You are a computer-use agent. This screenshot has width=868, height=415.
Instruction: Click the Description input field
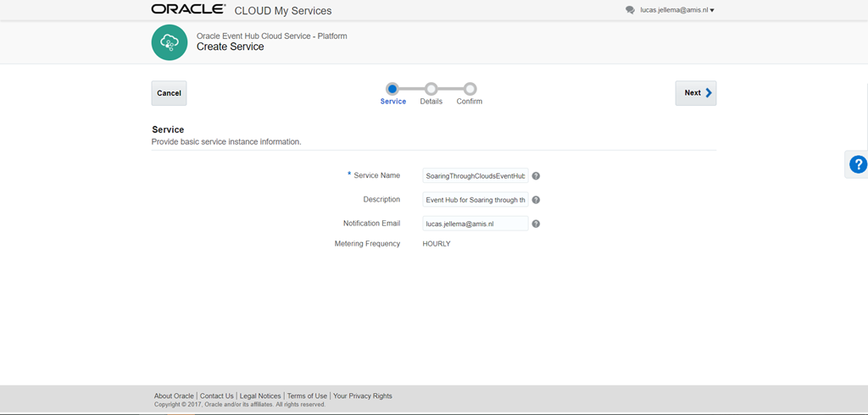point(476,200)
